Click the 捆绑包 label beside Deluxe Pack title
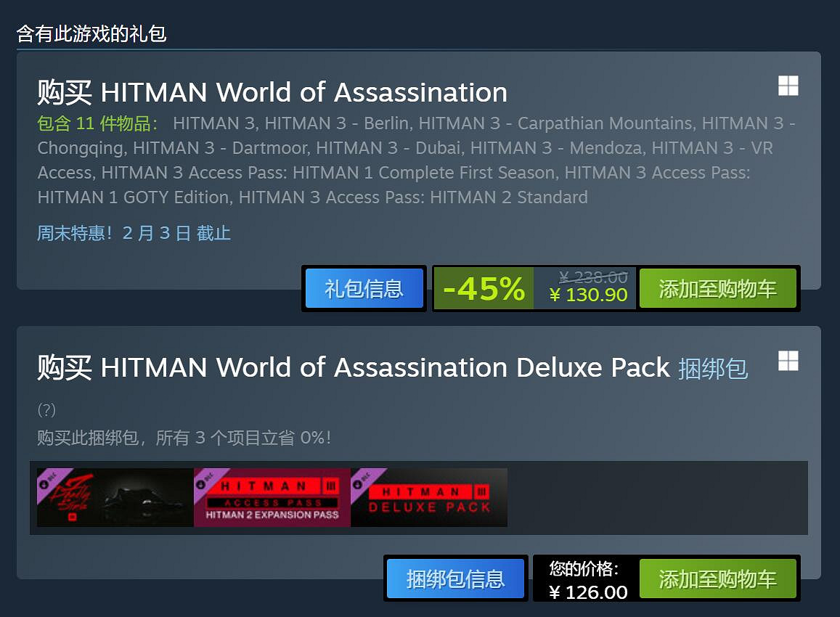Image resolution: width=840 pixels, height=617 pixels. pos(712,368)
